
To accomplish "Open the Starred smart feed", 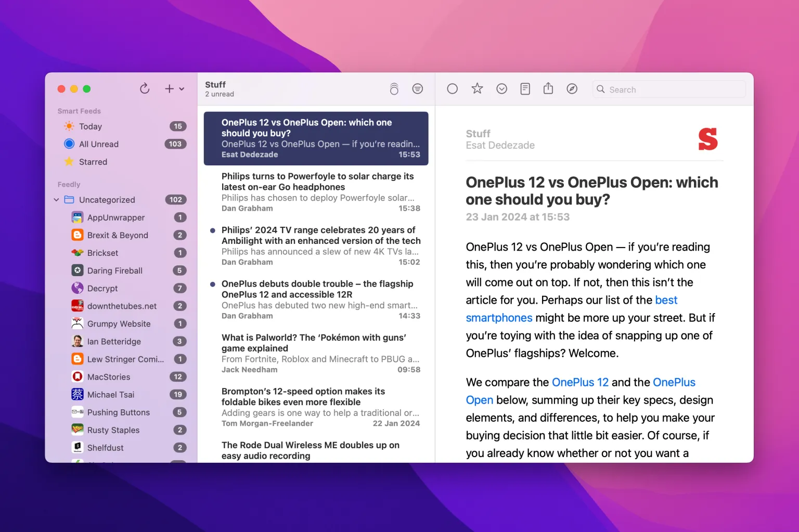I will coord(93,162).
